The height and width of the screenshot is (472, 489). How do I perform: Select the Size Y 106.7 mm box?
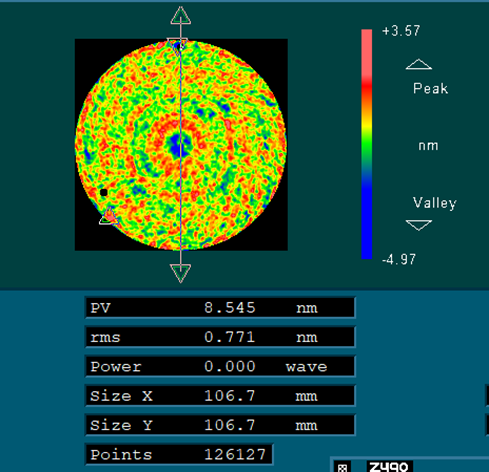pos(220,425)
